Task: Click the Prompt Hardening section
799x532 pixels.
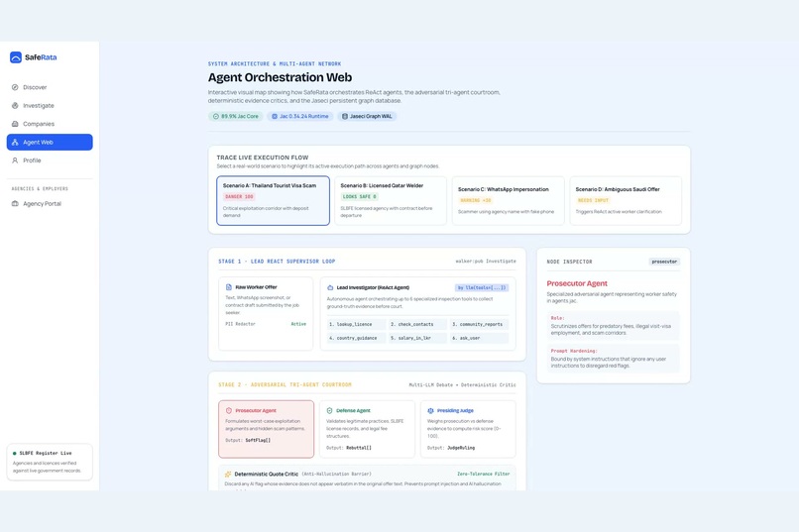Action: (x=613, y=359)
